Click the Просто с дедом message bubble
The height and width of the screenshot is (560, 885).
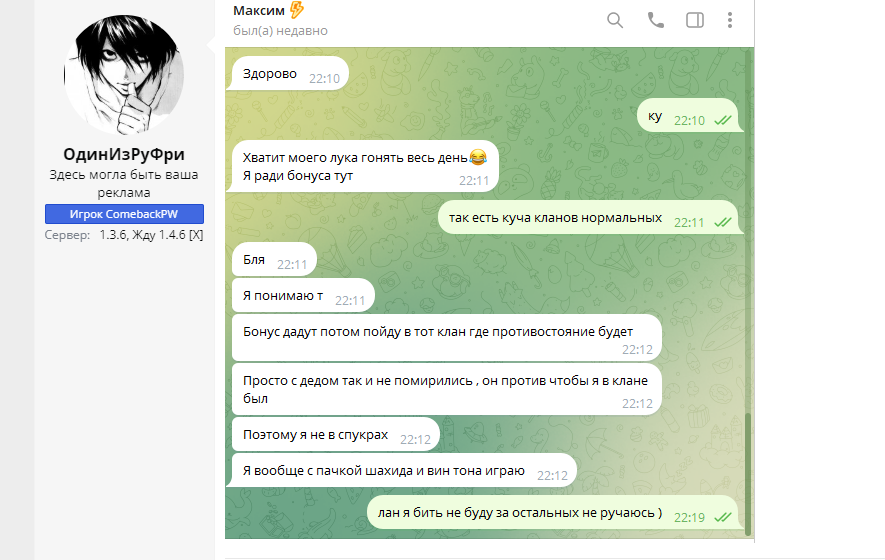(446, 389)
